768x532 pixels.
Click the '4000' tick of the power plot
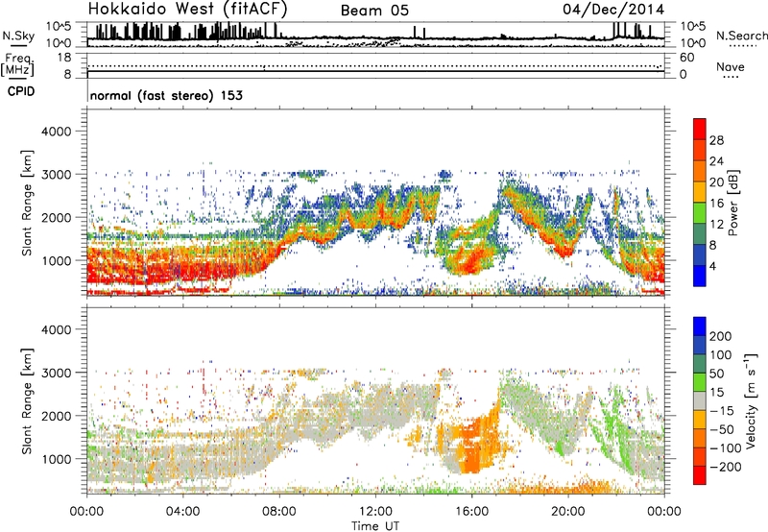coord(56,132)
